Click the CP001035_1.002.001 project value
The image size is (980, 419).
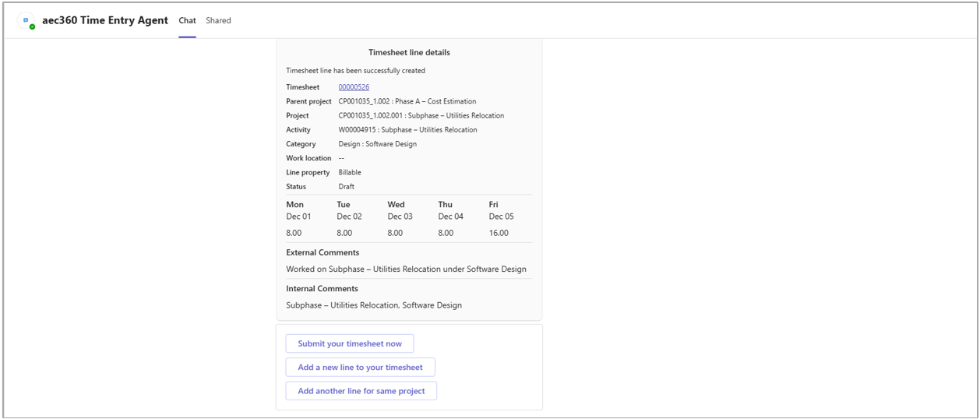point(421,115)
